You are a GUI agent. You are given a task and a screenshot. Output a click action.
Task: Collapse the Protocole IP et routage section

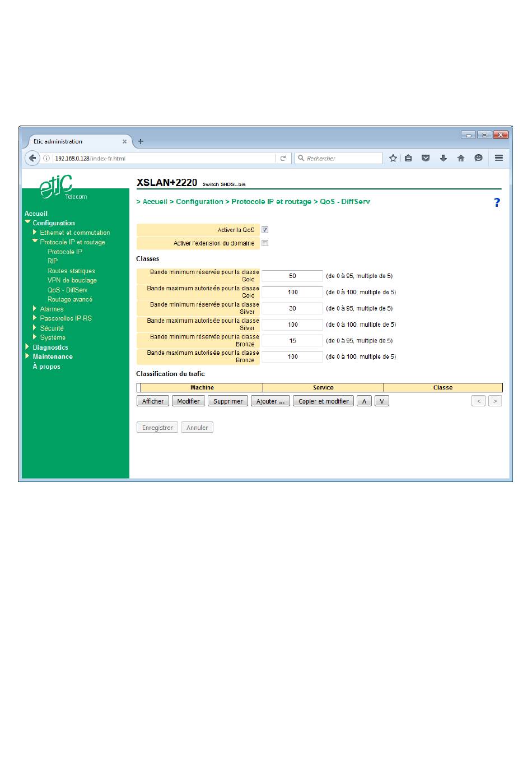point(35,242)
